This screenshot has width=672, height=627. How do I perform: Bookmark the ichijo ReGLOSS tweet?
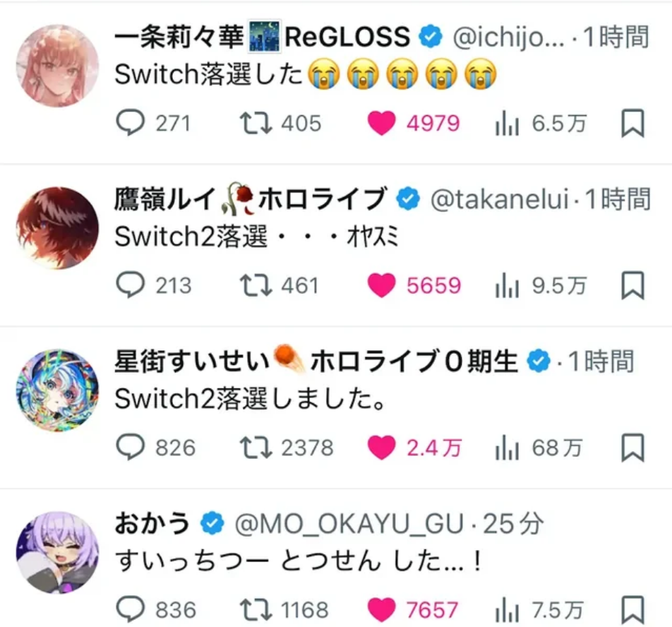tap(633, 123)
